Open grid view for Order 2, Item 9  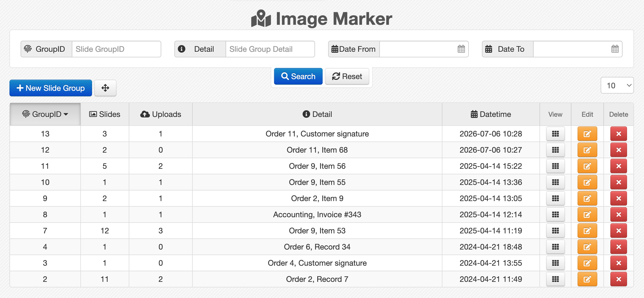point(555,199)
